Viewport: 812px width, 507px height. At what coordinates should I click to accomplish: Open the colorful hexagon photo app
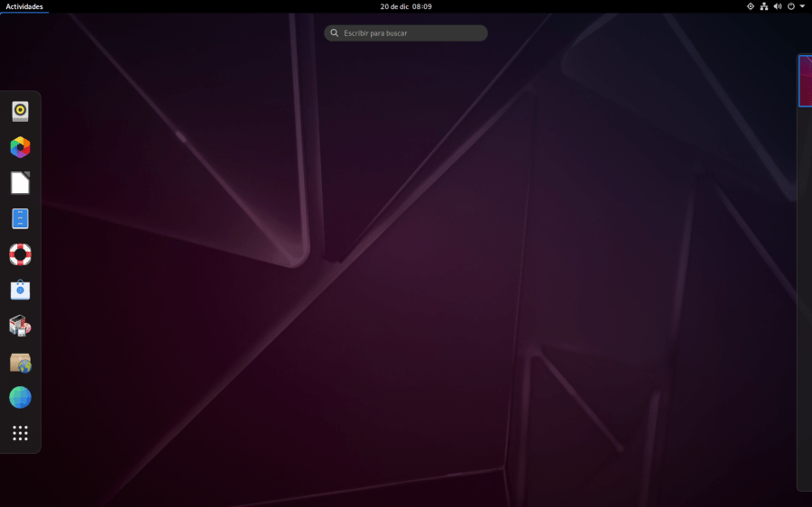pyautogui.click(x=20, y=147)
